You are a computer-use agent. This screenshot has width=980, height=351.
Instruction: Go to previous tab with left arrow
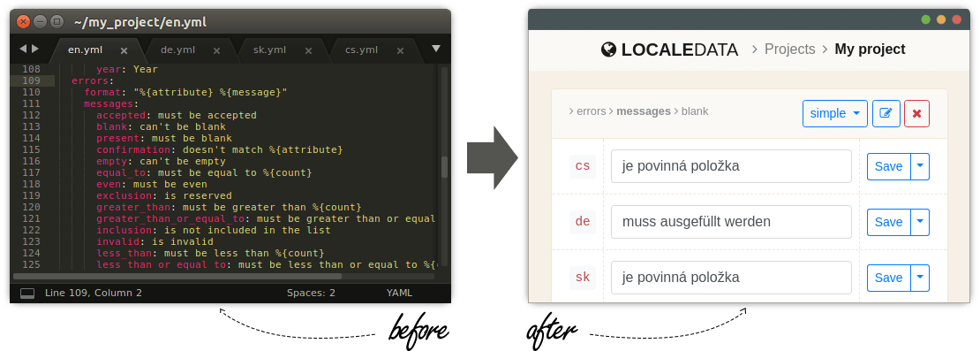point(22,49)
